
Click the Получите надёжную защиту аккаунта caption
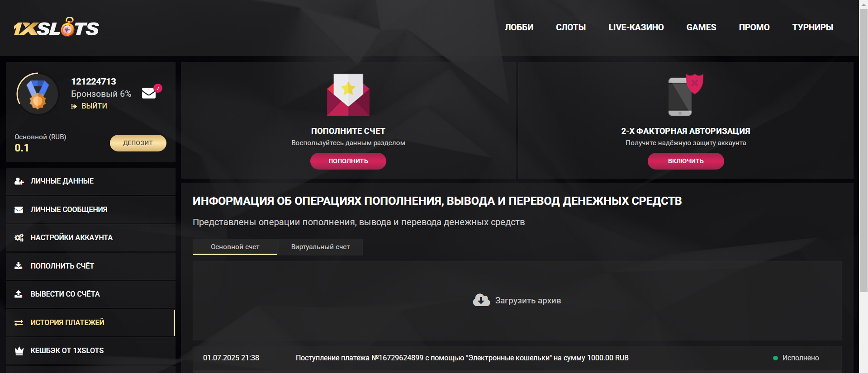coord(686,143)
